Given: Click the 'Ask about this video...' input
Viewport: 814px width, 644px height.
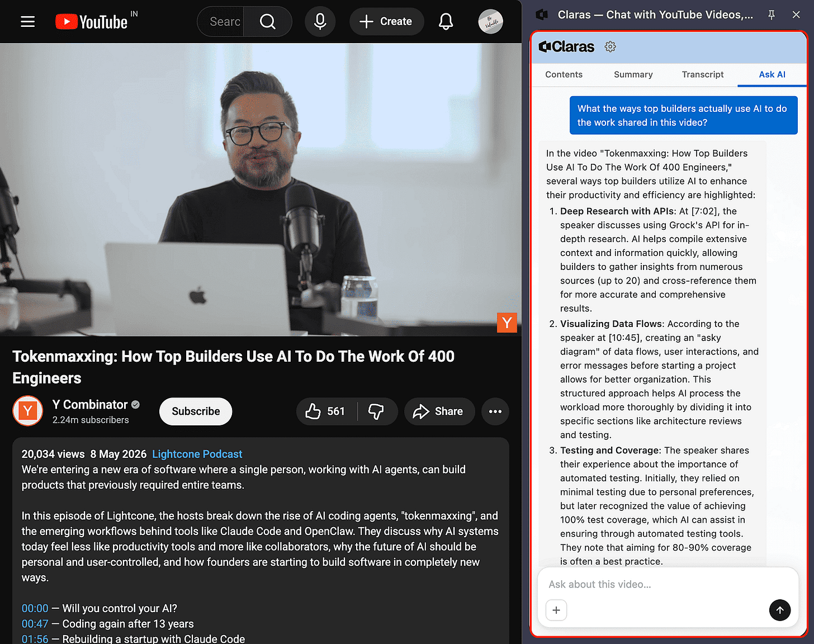Looking at the screenshot, I should click(668, 584).
